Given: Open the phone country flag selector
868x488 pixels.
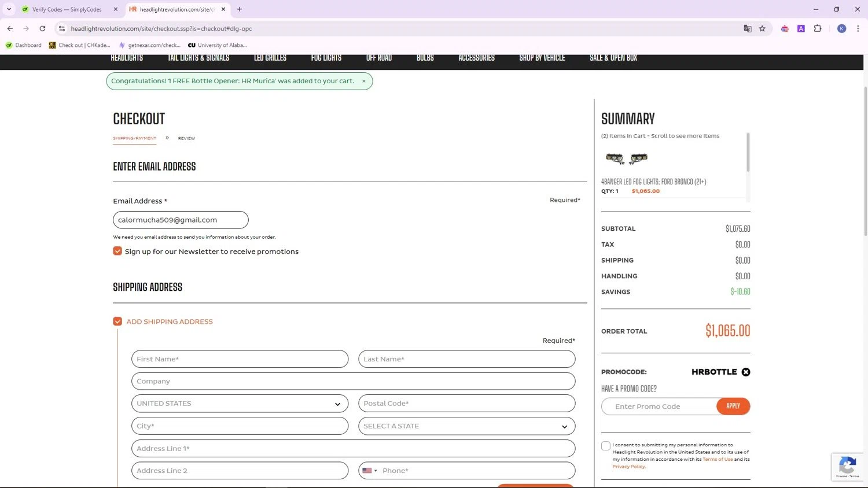Looking at the screenshot, I should [x=370, y=471].
